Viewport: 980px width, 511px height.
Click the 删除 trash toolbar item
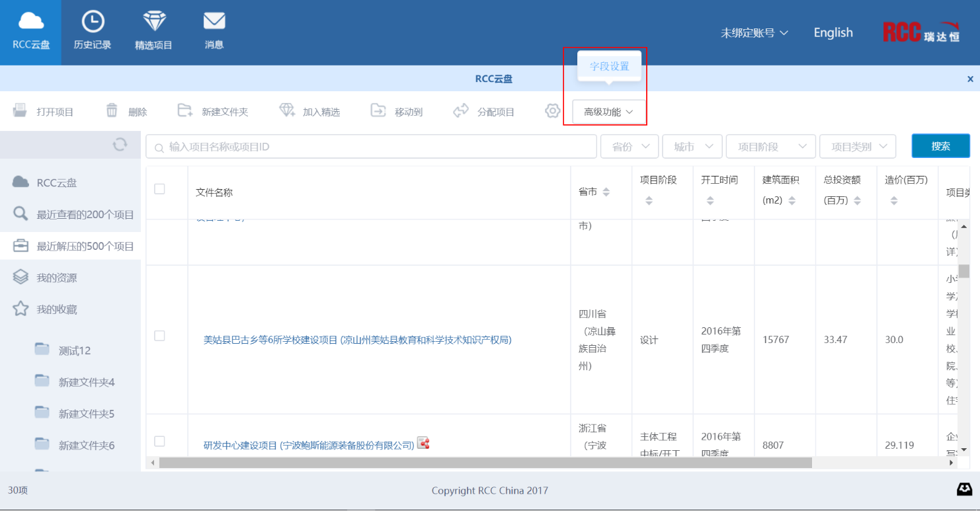click(126, 112)
